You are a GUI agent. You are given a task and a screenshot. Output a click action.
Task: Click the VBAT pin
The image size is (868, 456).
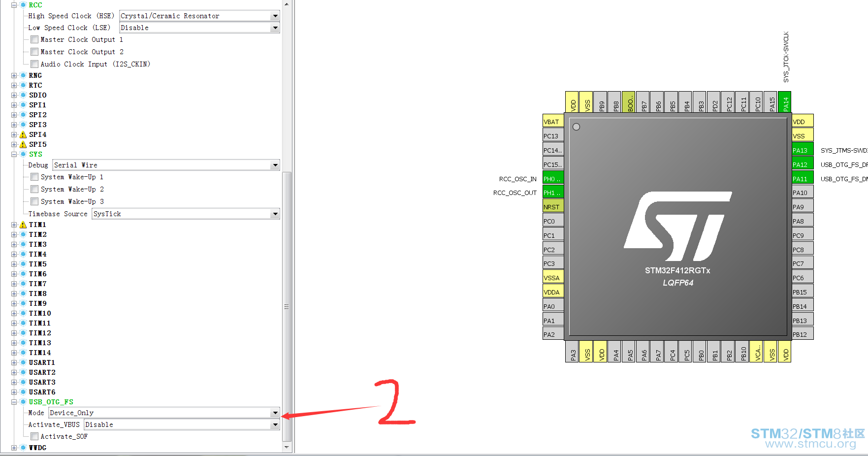pyautogui.click(x=553, y=121)
